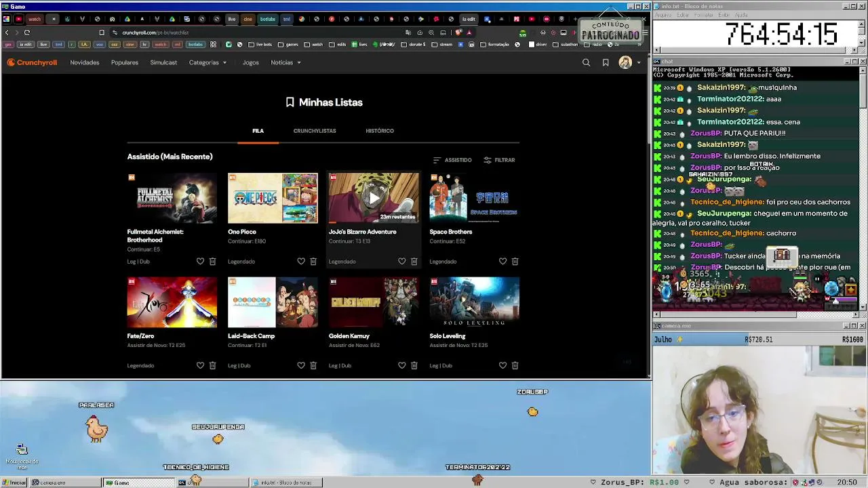Favorite Fate/Zero with heart icon
The height and width of the screenshot is (488, 868).
200,365
